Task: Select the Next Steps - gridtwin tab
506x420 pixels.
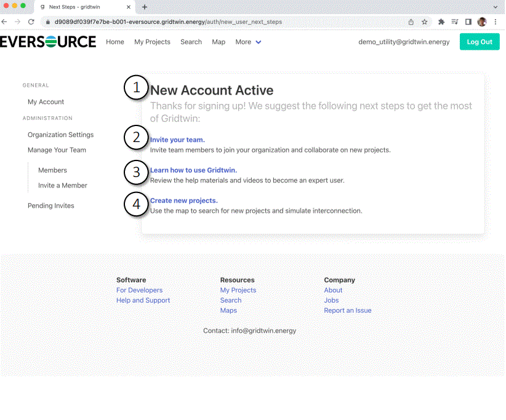Action: (74, 8)
